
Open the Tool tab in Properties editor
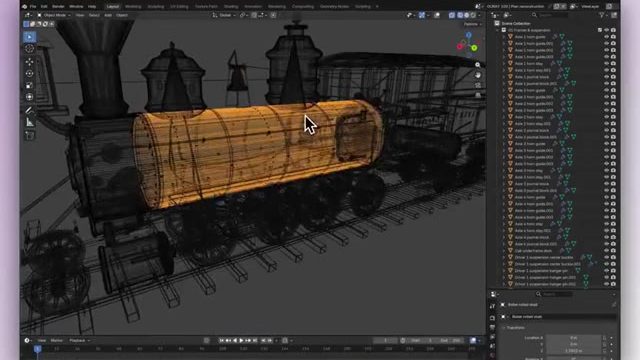click(492, 306)
